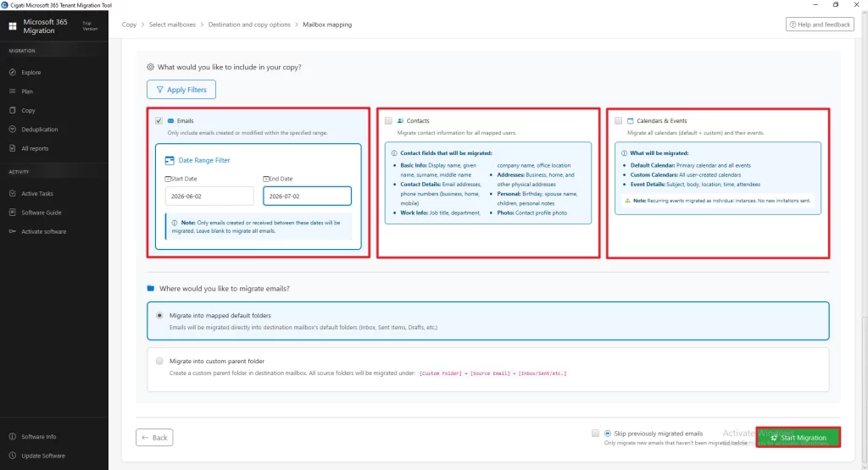Click the Date Range Filter heading
The height and width of the screenshot is (470, 868).
(x=204, y=160)
